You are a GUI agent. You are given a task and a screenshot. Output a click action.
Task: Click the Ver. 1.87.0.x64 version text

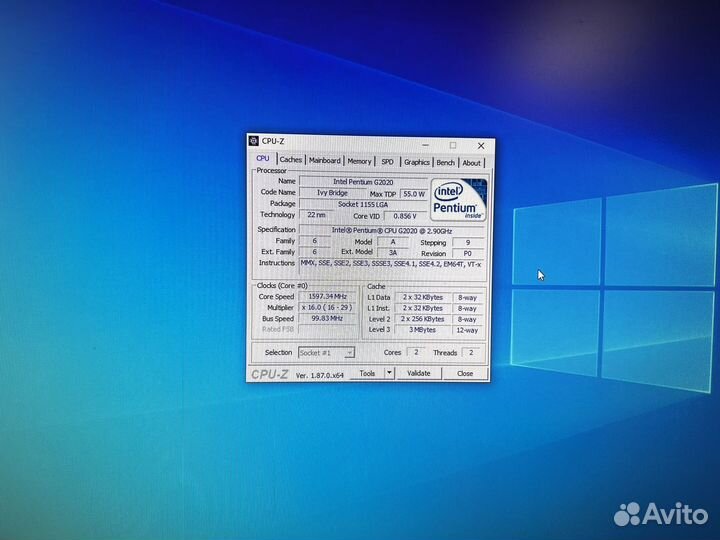coord(320,375)
